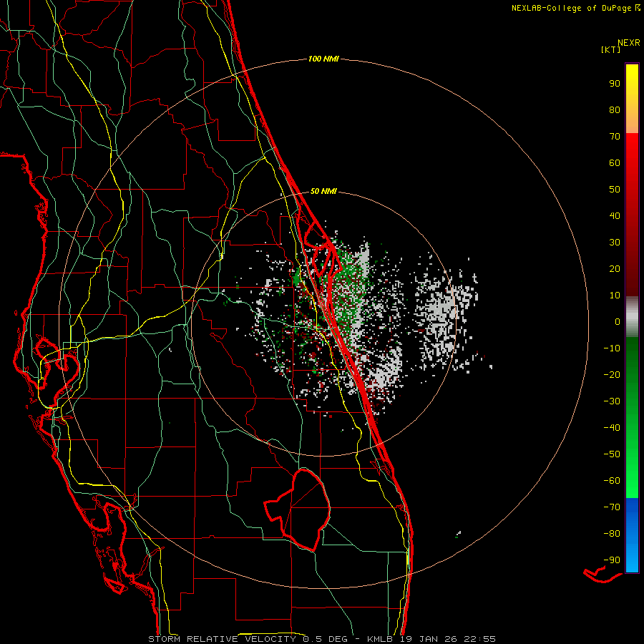Viewport: 644px width, 644px height.
Task: Click the yellow segment of the velocity color bar
Action: (x=632, y=99)
